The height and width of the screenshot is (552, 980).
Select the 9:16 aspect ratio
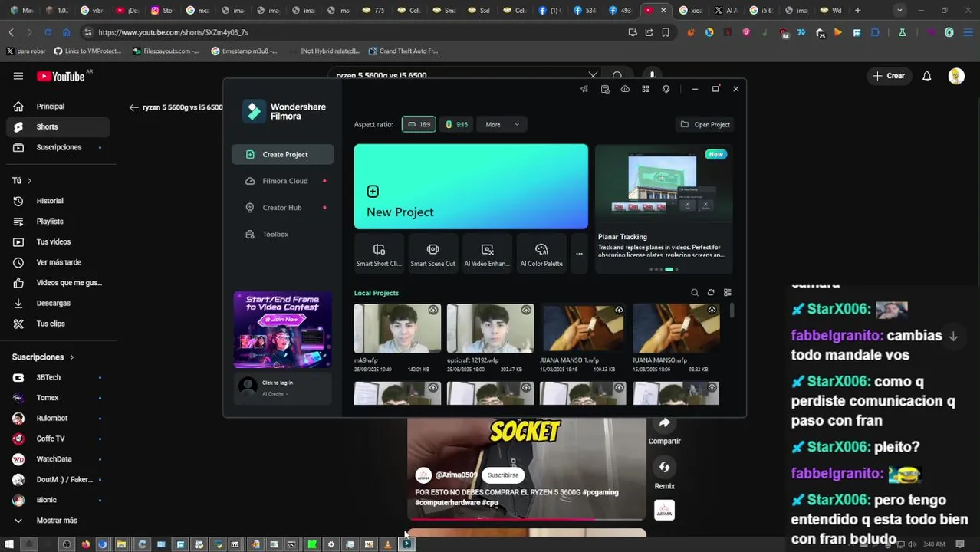[456, 124]
